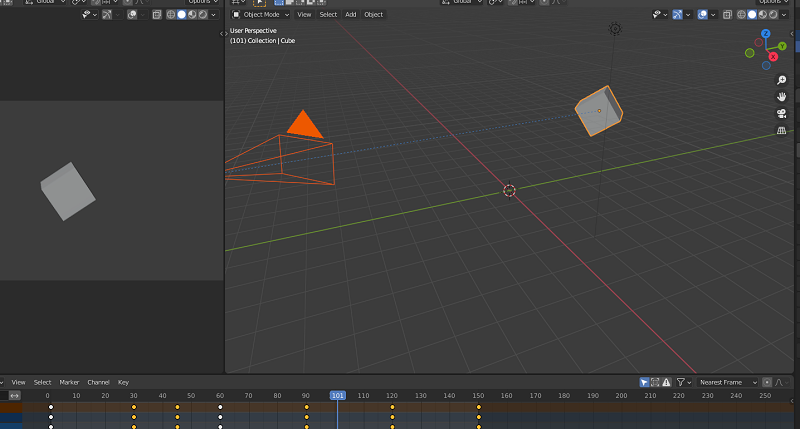Screen dimensions: 800x429
Task: Click the light object icon in viewport
Action: (x=615, y=29)
